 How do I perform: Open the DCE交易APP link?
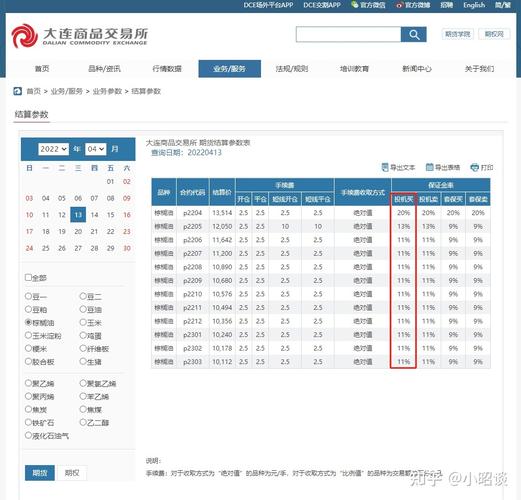(322, 5)
